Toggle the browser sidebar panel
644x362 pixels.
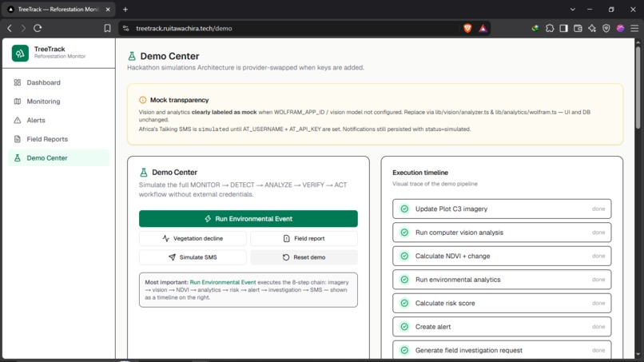(563, 28)
